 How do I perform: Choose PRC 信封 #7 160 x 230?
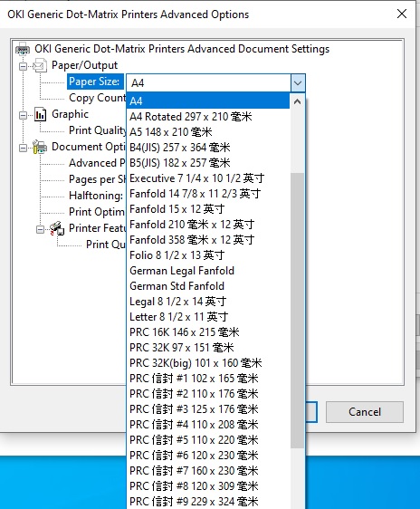(x=208, y=471)
